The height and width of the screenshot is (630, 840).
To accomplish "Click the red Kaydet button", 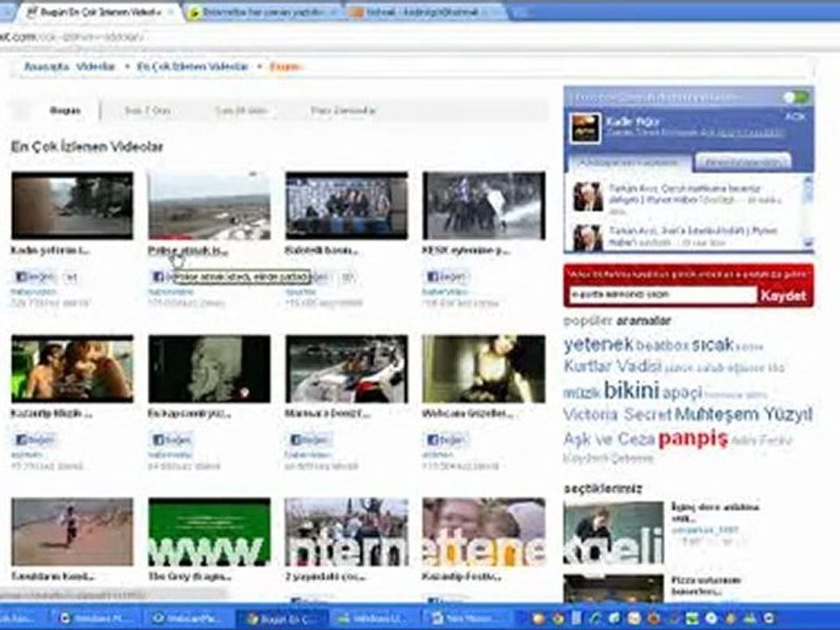I will pos(784,295).
